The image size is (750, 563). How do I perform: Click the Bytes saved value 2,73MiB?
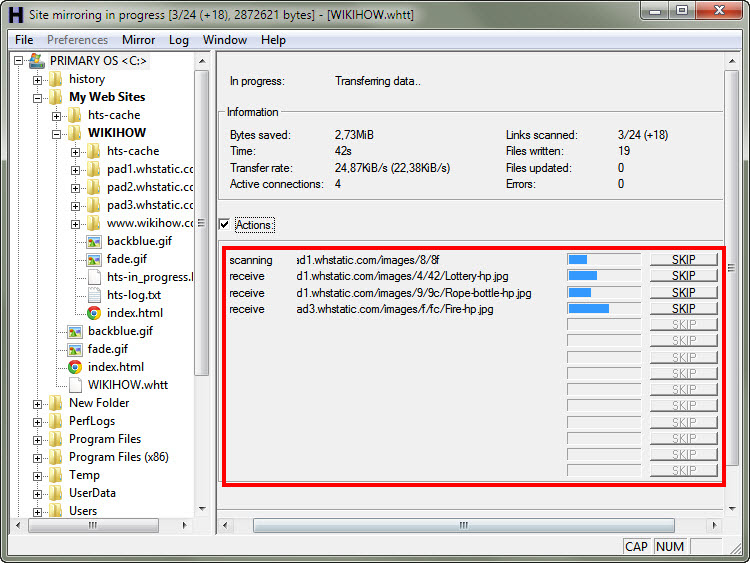click(x=354, y=135)
